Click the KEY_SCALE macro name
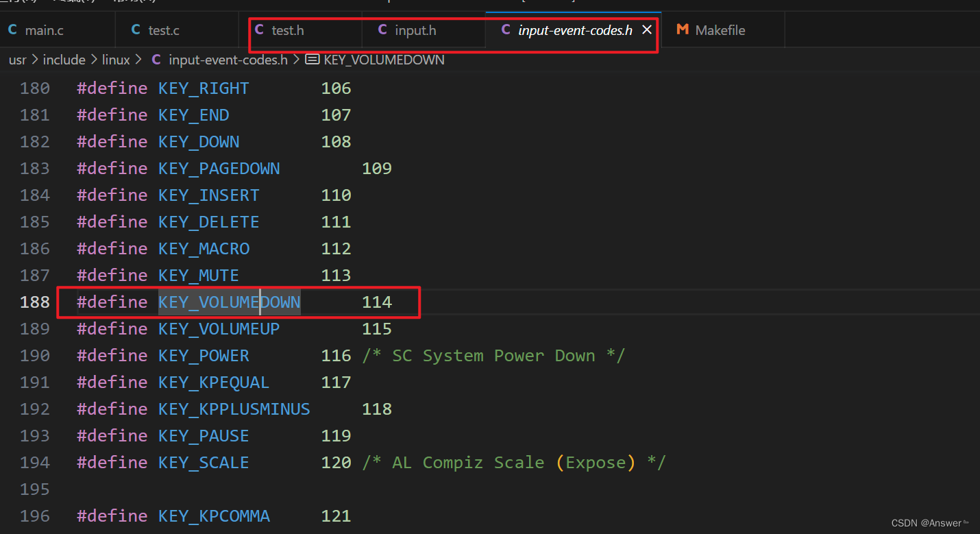 [204, 463]
